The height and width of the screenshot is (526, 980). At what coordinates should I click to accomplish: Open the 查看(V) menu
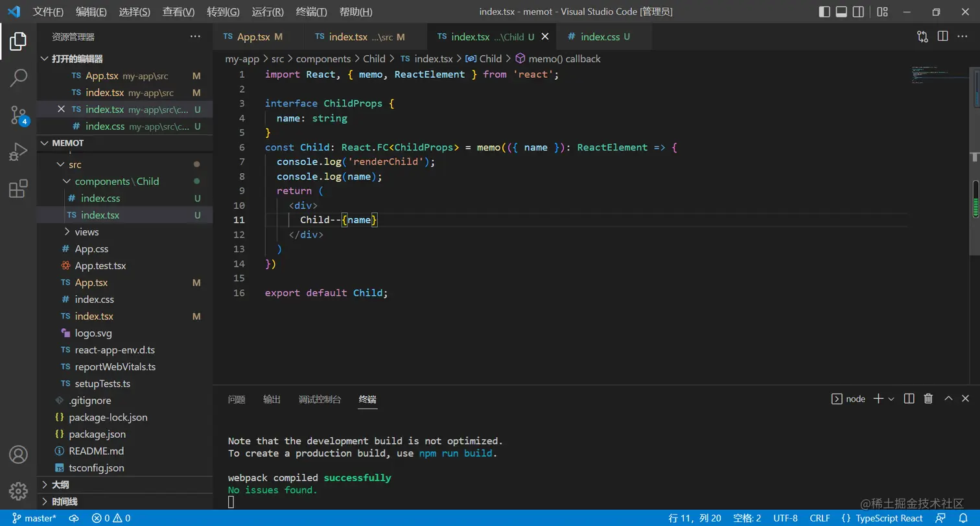pos(178,12)
